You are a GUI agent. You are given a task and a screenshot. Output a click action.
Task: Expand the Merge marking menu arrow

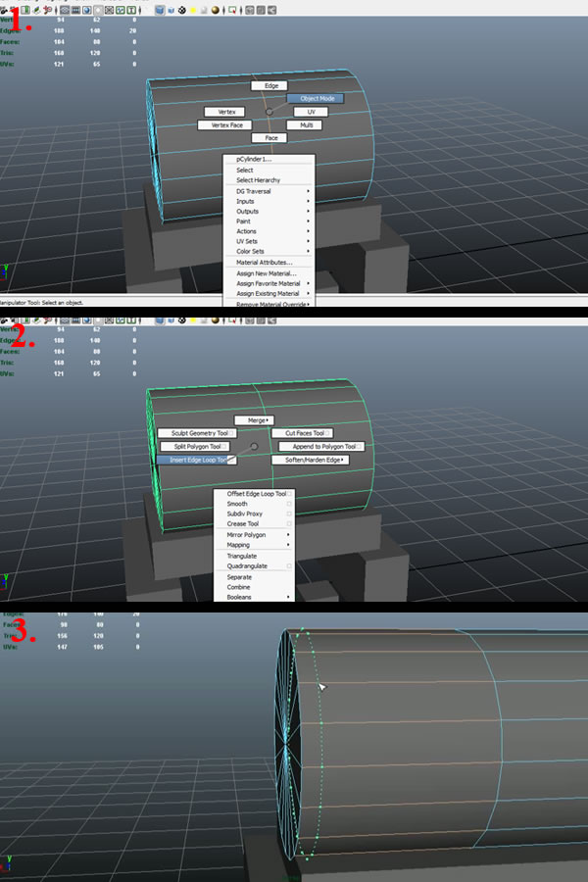[268, 420]
